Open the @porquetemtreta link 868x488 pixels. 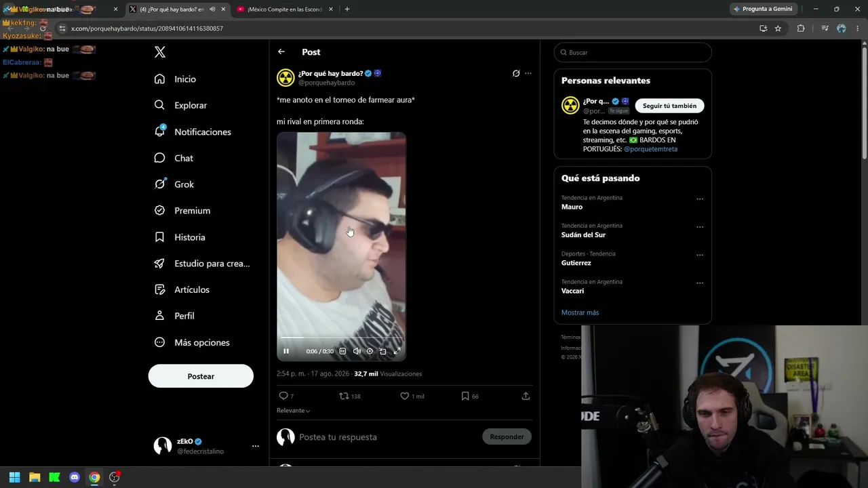point(650,149)
